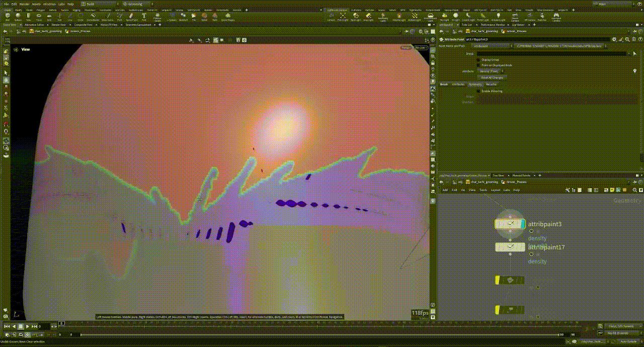Create a Camera from the Lights shelf
Image resolution: width=644 pixels, height=347 pixels.
pyautogui.click(x=331, y=17)
